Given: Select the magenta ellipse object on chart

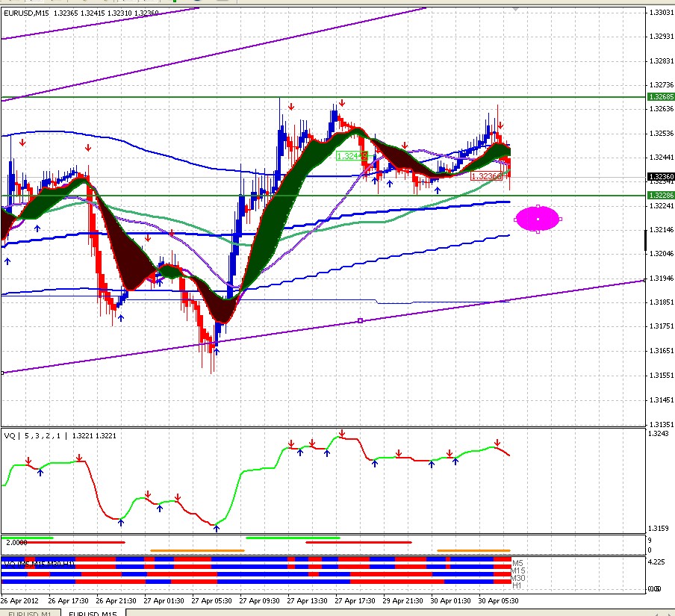Looking at the screenshot, I should pos(538,219).
